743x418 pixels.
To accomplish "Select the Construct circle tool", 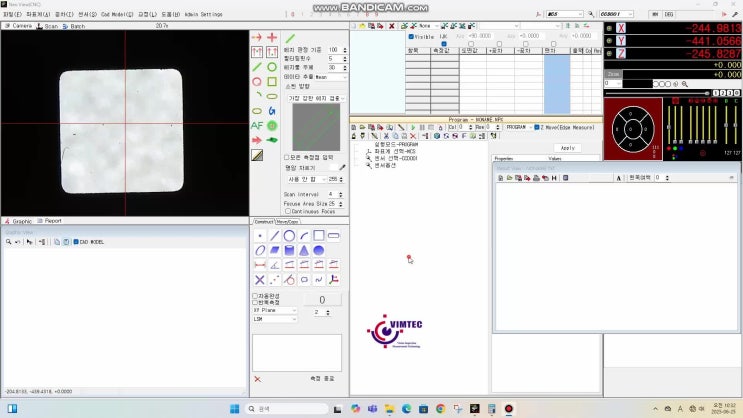I will point(289,236).
